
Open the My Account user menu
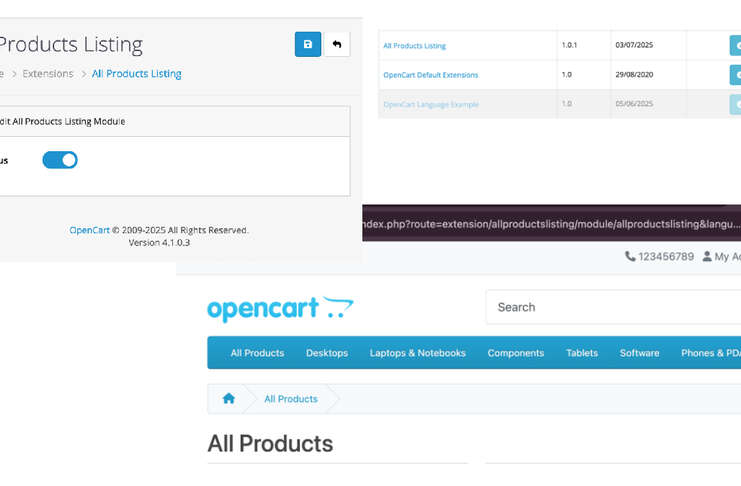[722, 257]
